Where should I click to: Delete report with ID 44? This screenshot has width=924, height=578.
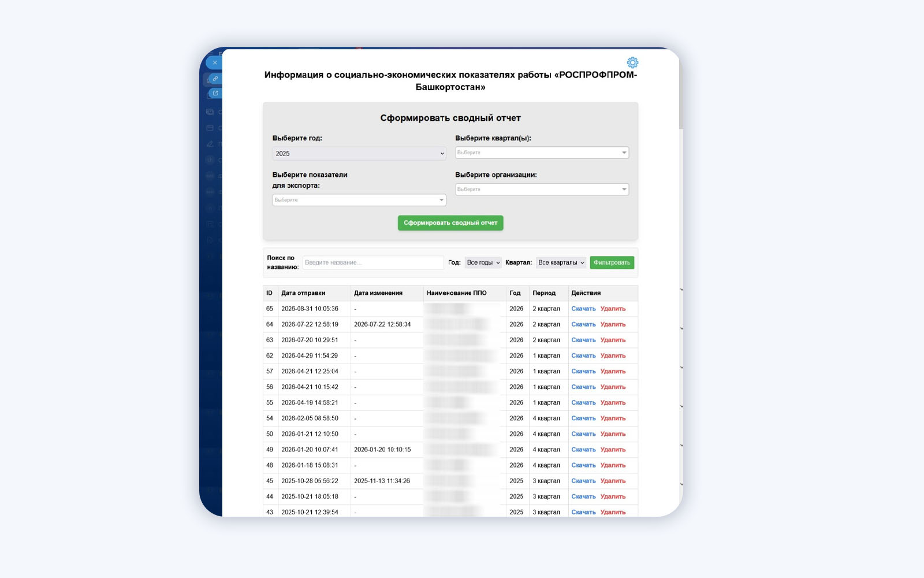(613, 496)
